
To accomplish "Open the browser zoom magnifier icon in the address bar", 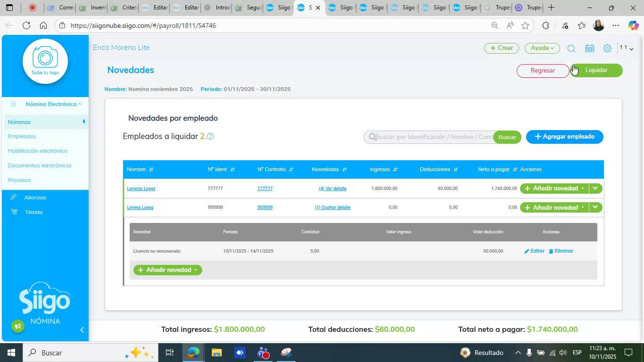I will point(495,25).
